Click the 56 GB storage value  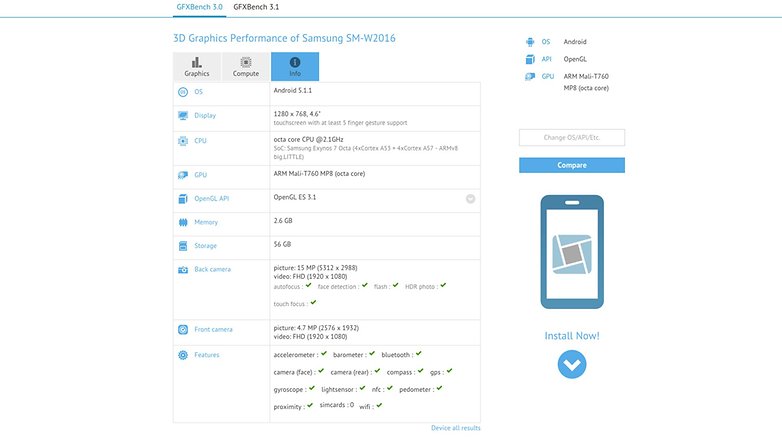282,244
